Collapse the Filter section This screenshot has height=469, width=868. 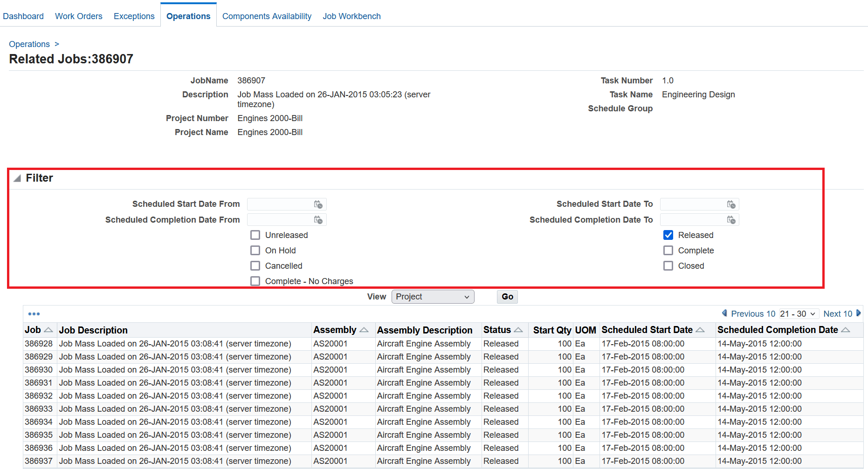pyautogui.click(x=16, y=178)
